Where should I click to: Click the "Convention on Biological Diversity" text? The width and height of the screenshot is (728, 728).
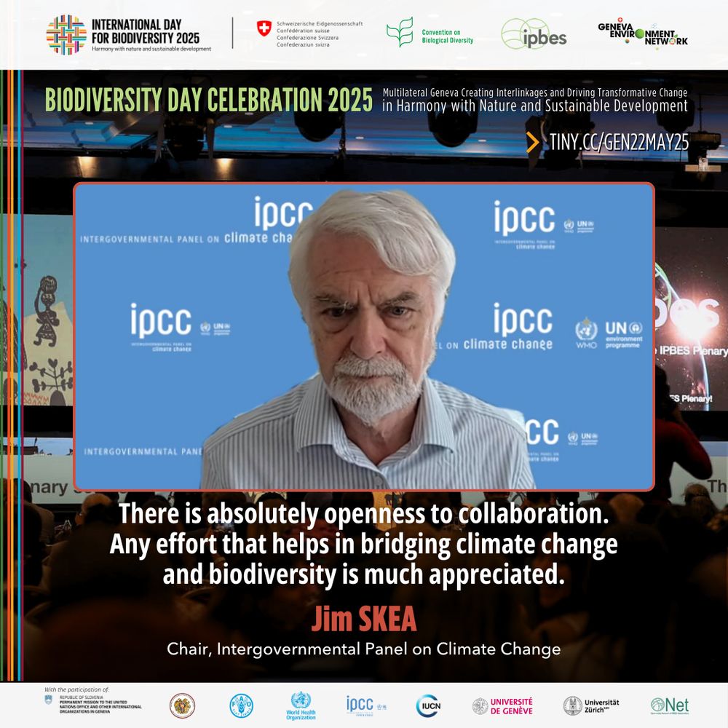(448, 36)
